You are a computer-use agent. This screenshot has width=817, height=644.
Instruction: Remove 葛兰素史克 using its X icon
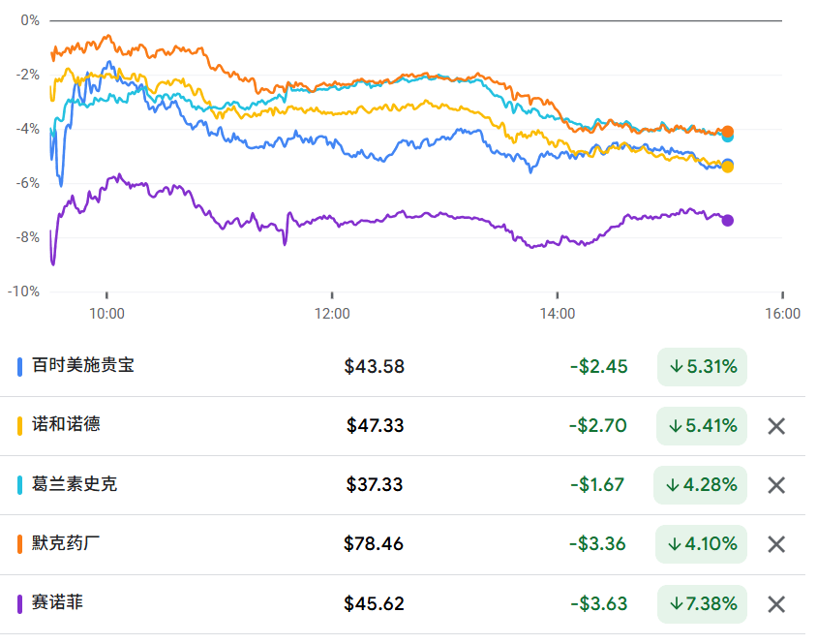point(775,485)
